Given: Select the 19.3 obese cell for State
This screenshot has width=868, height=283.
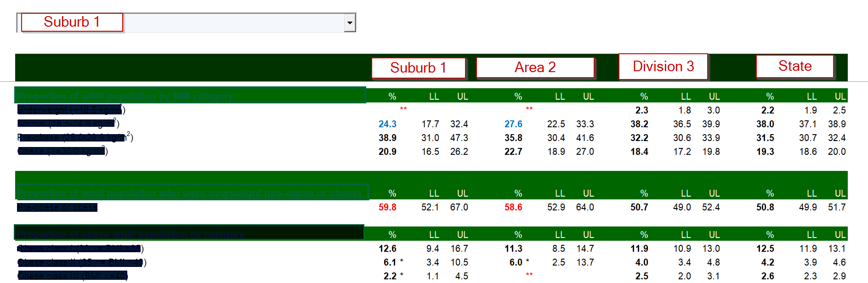Looking at the screenshot, I should coord(765,152).
